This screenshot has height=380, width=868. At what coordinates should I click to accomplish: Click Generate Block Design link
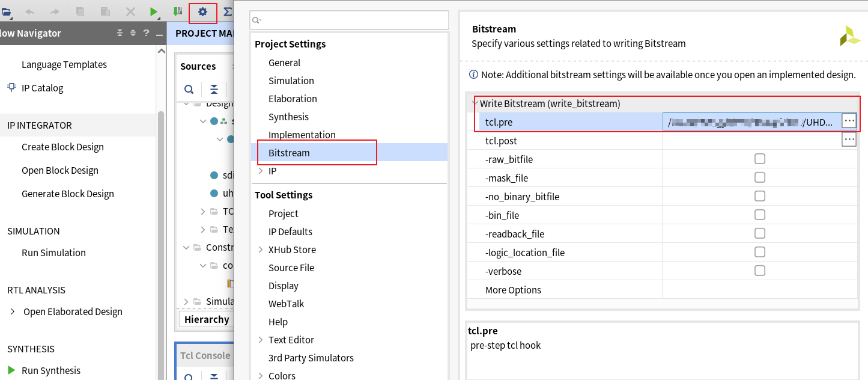68,194
